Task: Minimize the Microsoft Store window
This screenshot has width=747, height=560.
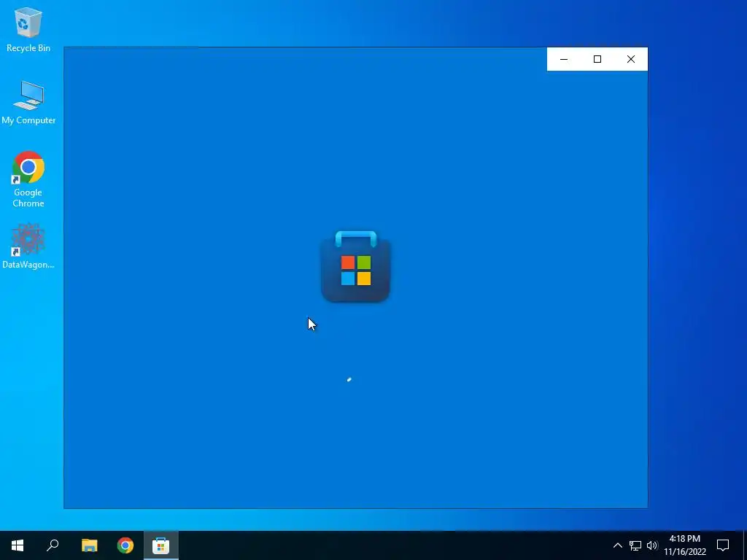Action: (x=564, y=59)
